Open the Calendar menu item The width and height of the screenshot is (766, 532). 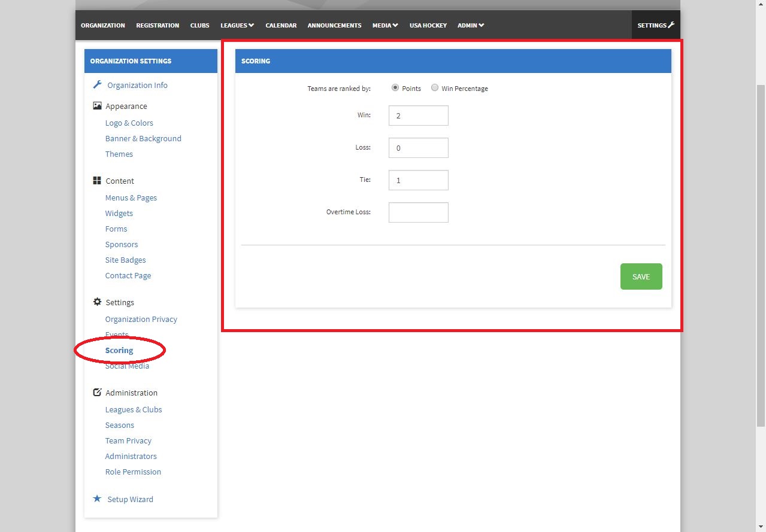click(x=281, y=25)
